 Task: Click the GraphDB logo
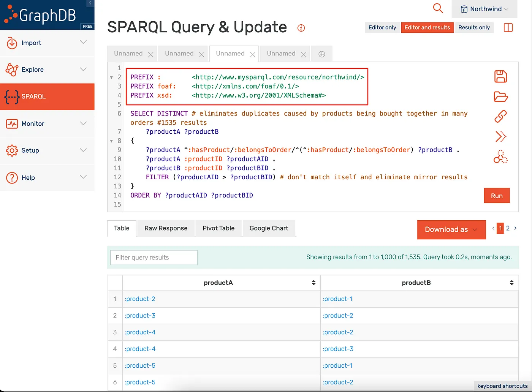(x=40, y=15)
